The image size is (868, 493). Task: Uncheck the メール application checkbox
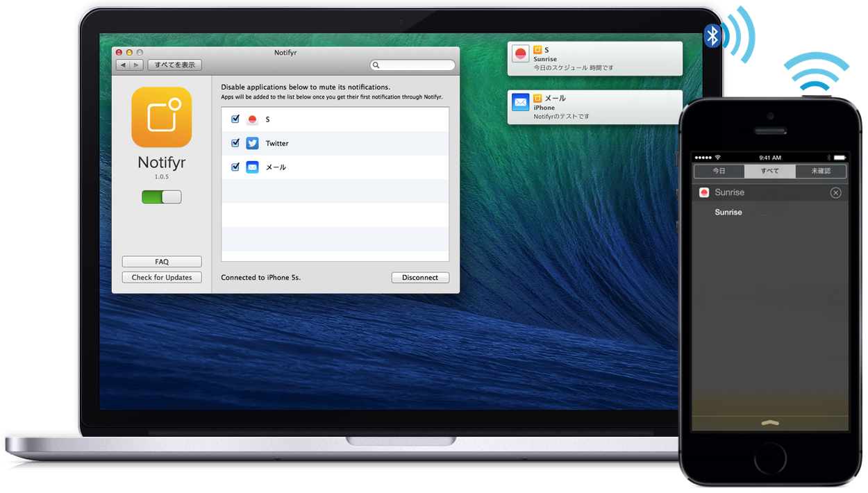click(x=235, y=167)
